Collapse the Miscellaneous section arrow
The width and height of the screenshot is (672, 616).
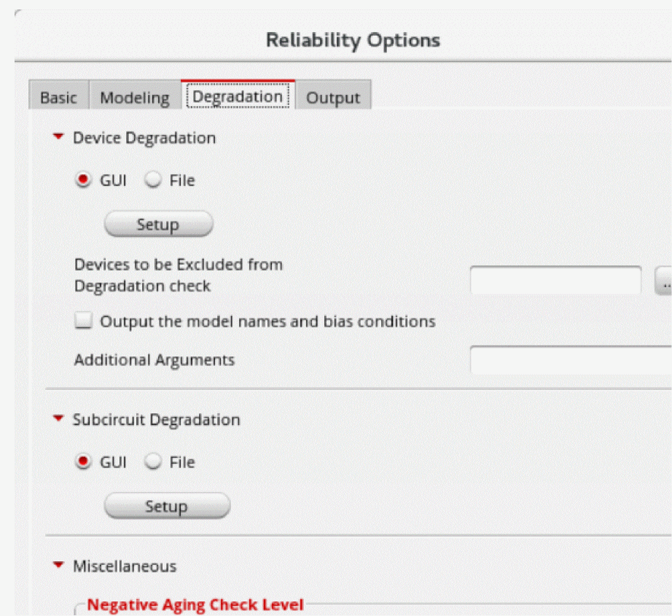(x=60, y=565)
